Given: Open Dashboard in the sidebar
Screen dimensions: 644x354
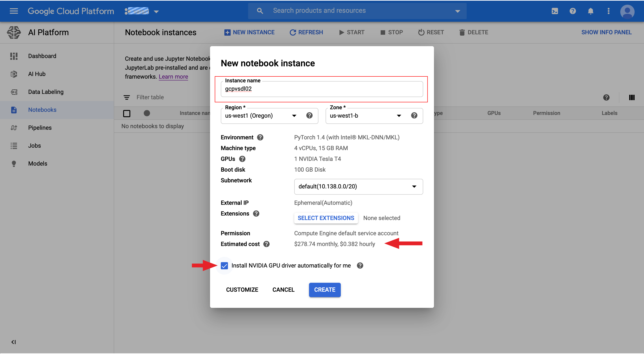Looking at the screenshot, I should pos(42,56).
